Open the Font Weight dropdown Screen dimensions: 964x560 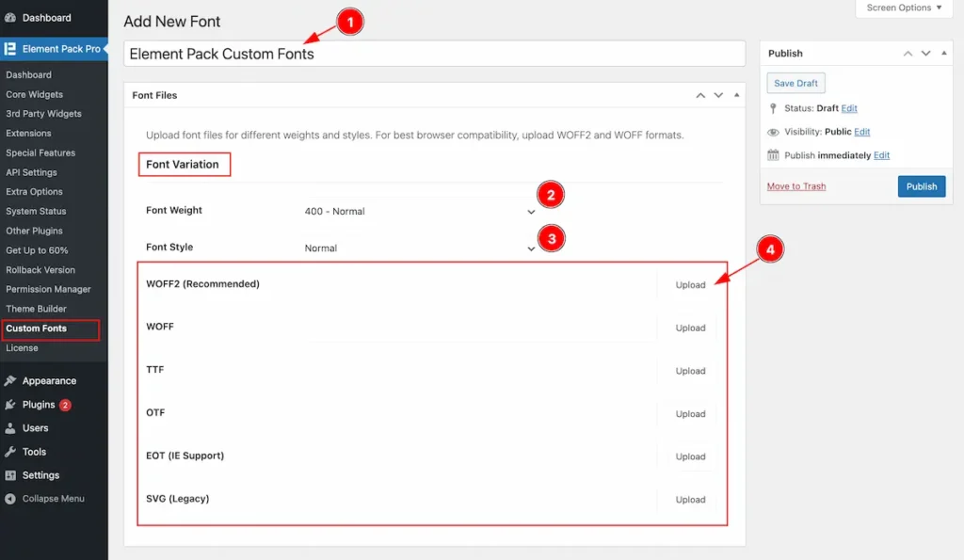click(419, 212)
